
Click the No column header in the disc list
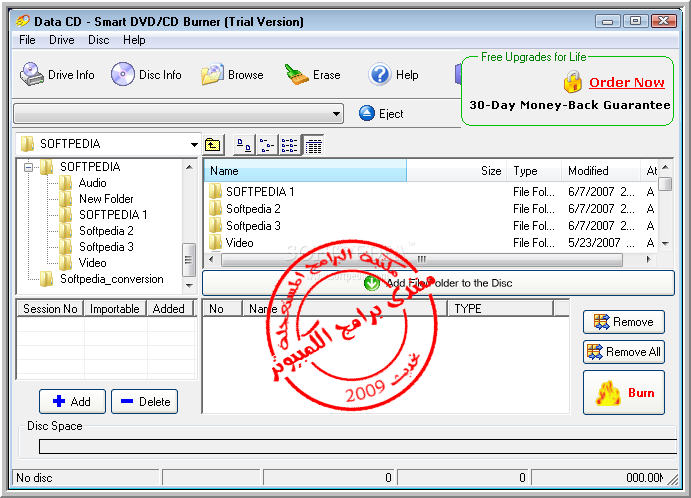(223, 308)
